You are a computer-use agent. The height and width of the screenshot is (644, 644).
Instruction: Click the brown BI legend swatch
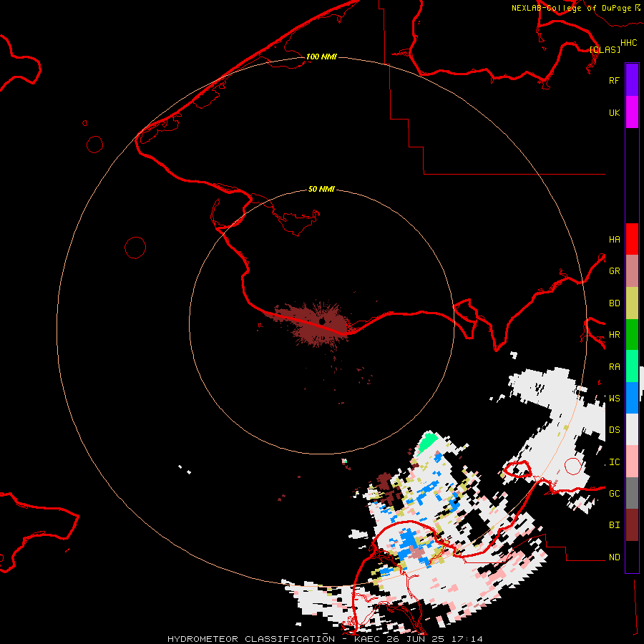(x=632, y=525)
